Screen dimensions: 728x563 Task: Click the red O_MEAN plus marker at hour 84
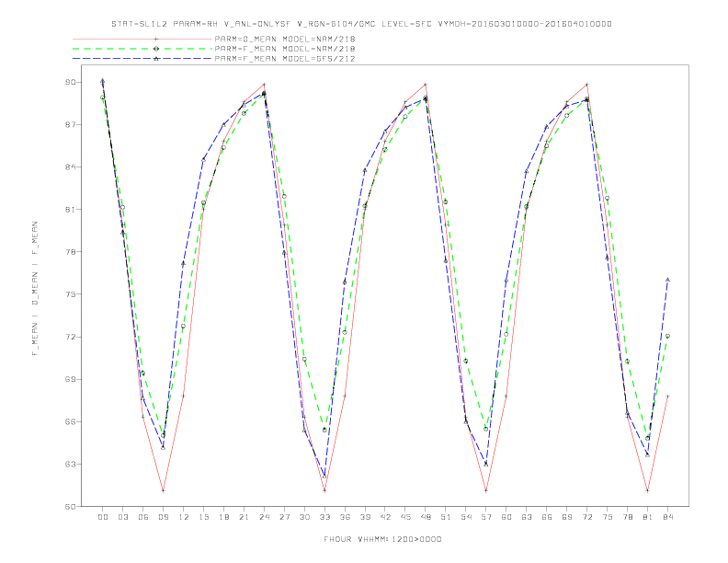(667, 396)
